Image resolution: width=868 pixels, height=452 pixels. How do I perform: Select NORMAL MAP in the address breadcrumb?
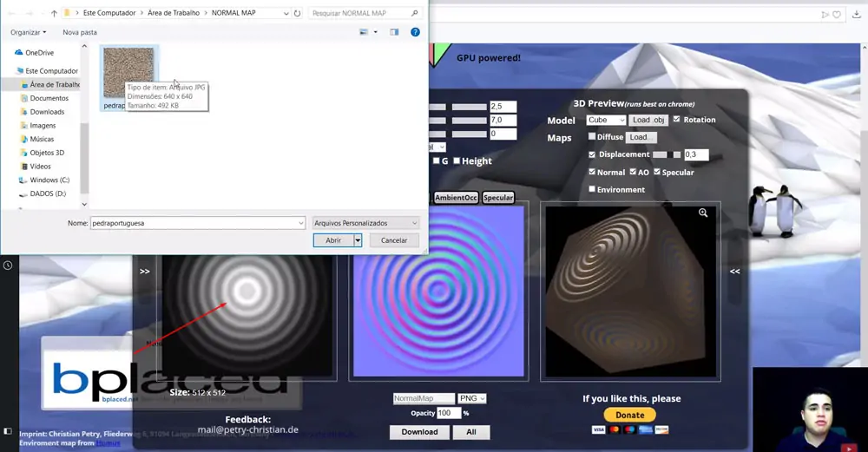pyautogui.click(x=233, y=13)
